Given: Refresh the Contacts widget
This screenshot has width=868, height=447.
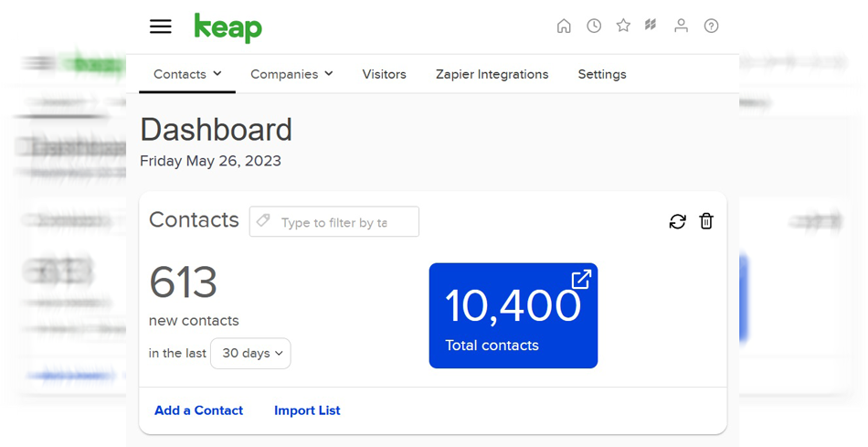Looking at the screenshot, I should tap(677, 221).
